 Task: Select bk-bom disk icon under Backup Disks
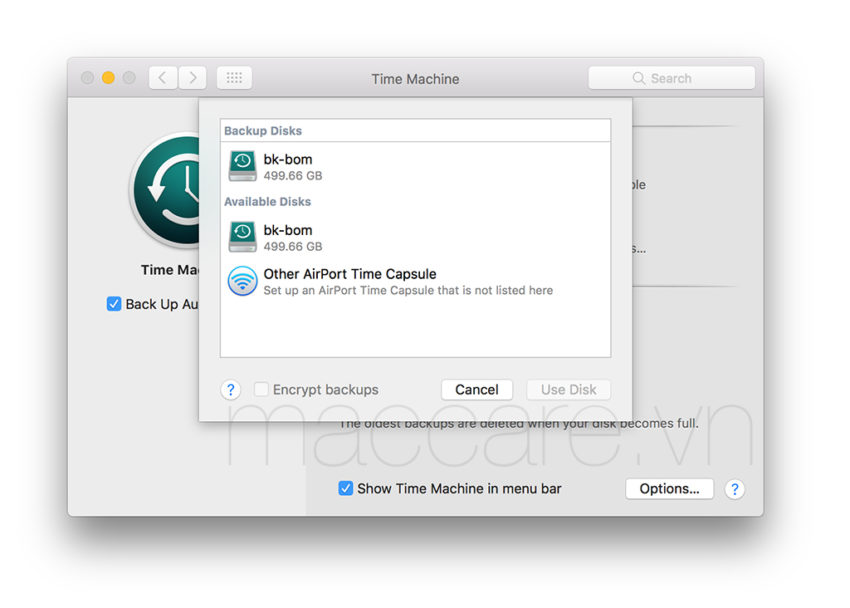[x=242, y=166]
